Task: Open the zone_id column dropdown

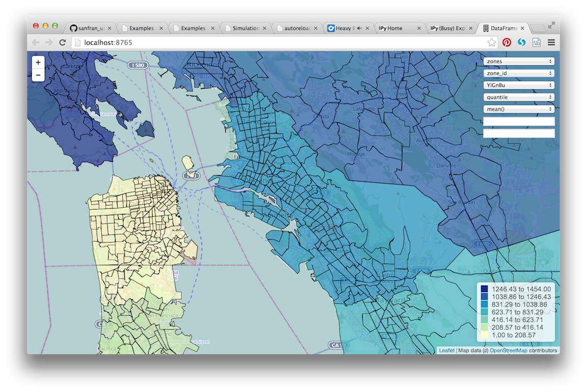Action: [x=518, y=73]
